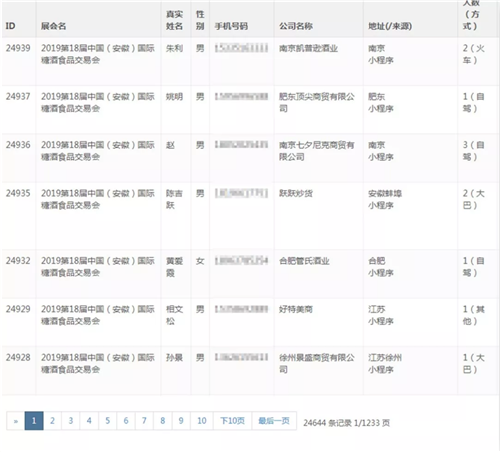Click company 跃跃炒货
Screen dimensions: 500x452
pyautogui.click(x=296, y=193)
